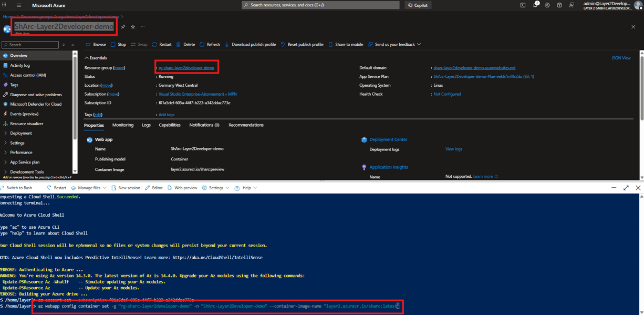Select Access control (IAM) in sidebar

pyautogui.click(x=28, y=75)
